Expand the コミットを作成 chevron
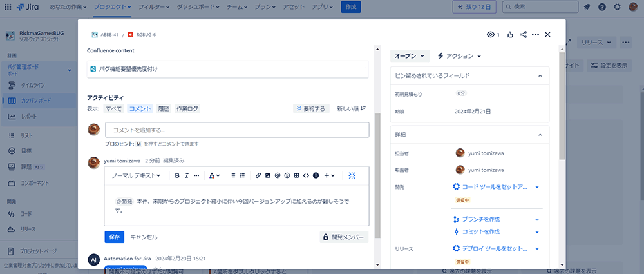The width and height of the screenshot is (644, 274). 537,231
